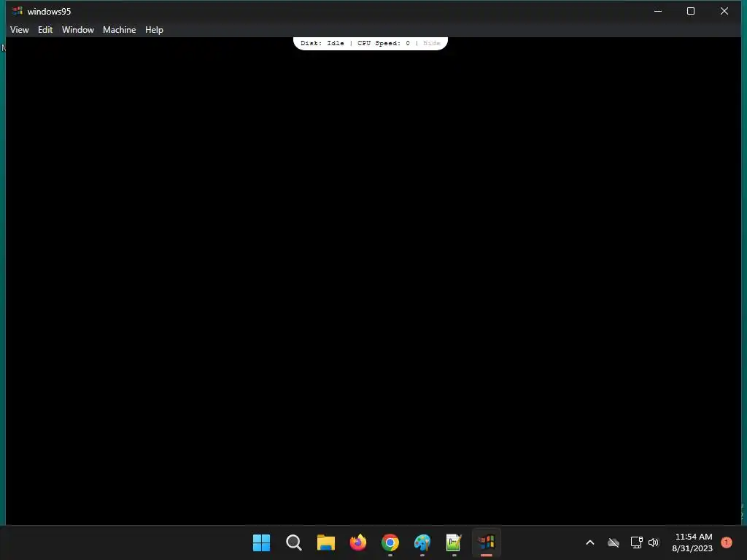Screen dimensions: 747x560
Task: Click the CPU Speed: 0 status text
Action: 384,43
